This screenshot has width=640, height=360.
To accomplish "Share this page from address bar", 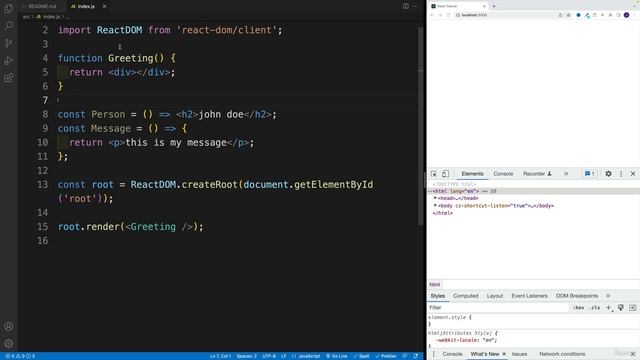I will (560, 15).
